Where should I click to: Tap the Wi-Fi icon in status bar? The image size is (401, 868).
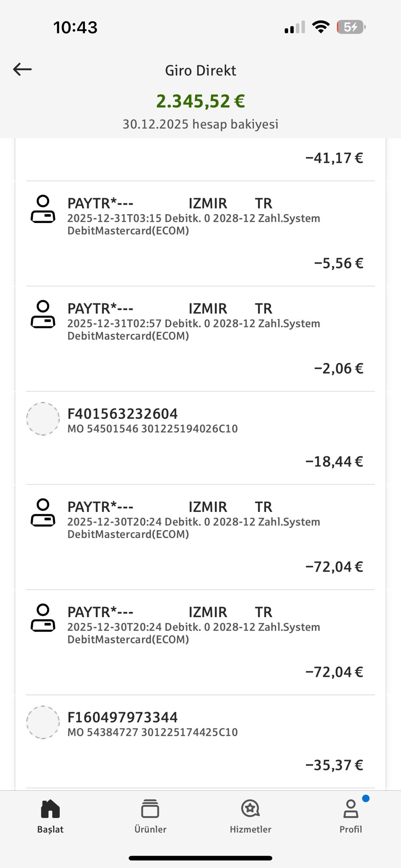[321, 27]
